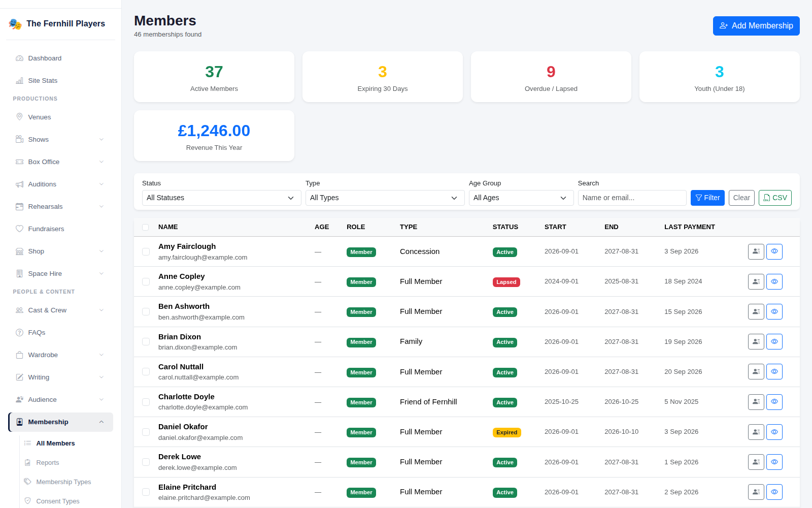The width and height of the screenshot is (812, 508).
Task: Expand the Shows sidebar menu
Action: pos(60,140)
